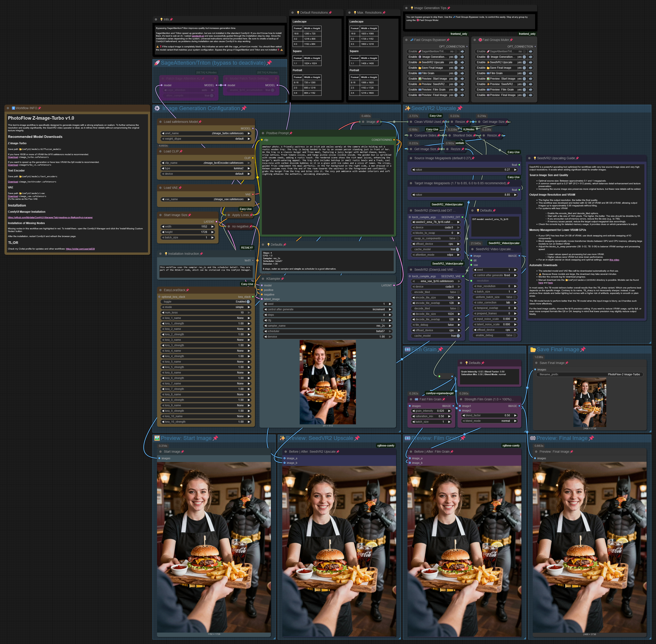Click go-to arrow for Save Final Image in Muter
Screen dimensions: 656x644
[531, 68]
